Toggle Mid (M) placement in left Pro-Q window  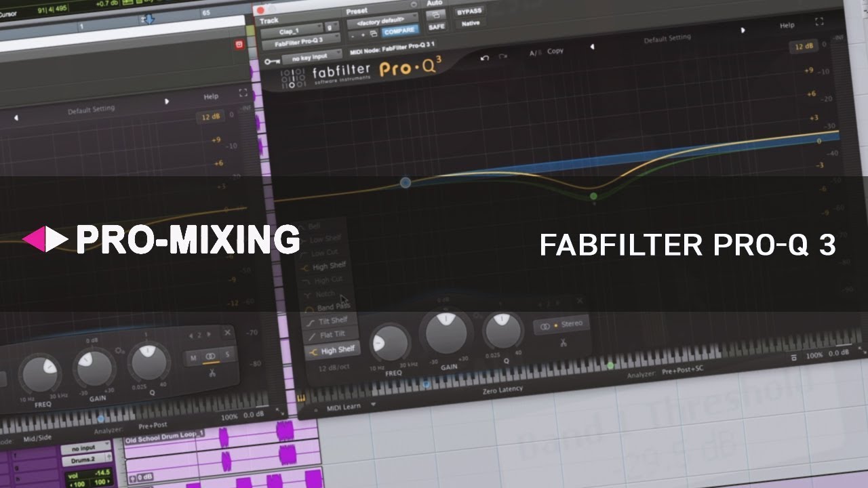pyautogui.click(x=193, y=358)
